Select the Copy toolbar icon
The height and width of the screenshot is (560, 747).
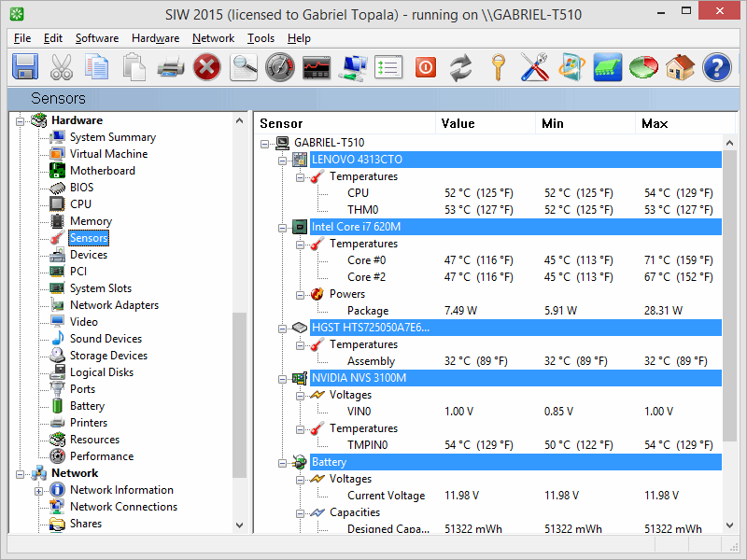tap(94, 67)
